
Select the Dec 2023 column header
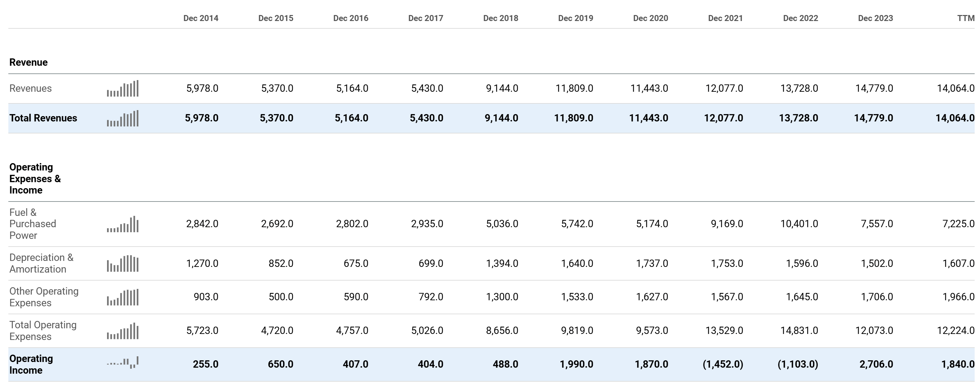tap(875, 17)
